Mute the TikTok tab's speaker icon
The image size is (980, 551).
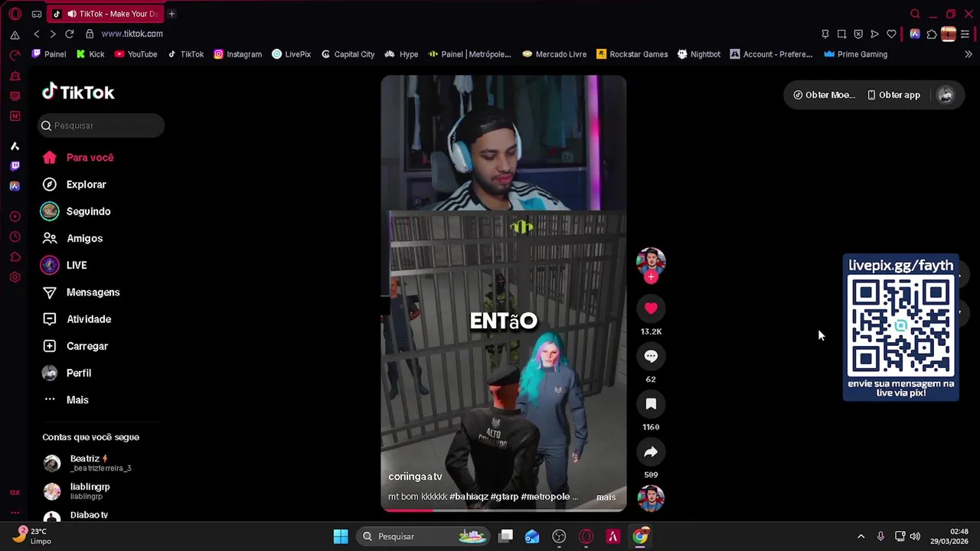pos(71,14)
